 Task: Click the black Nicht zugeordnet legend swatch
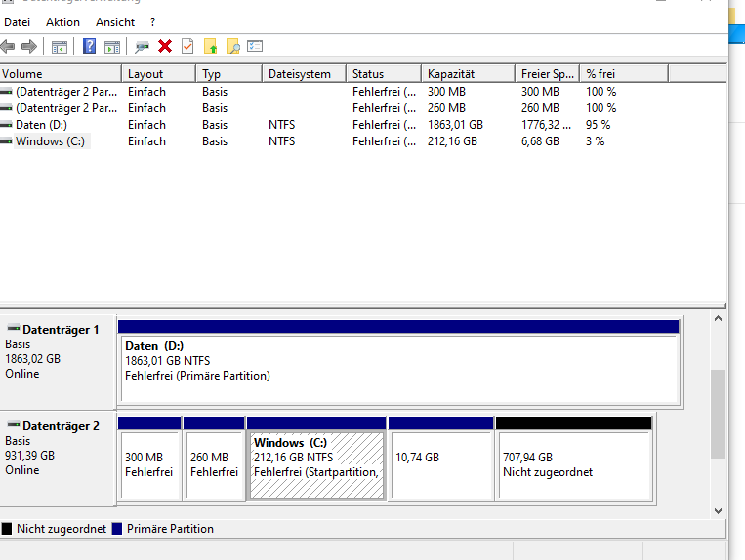[7, 529]
